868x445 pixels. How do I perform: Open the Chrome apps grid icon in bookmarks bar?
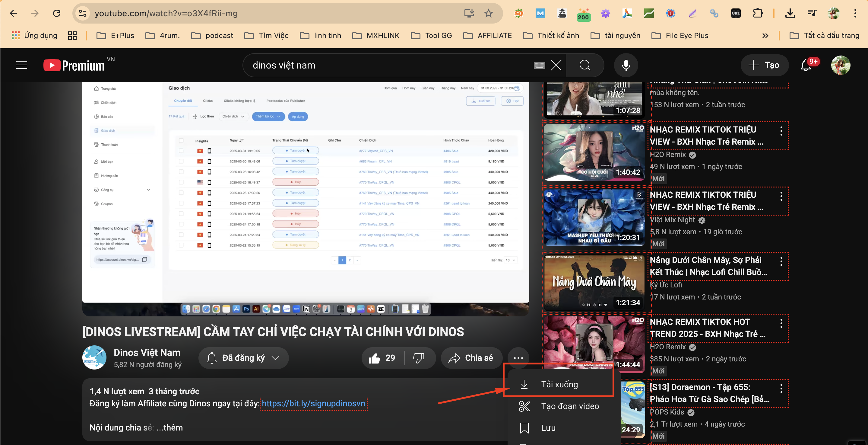pos(72,35)
